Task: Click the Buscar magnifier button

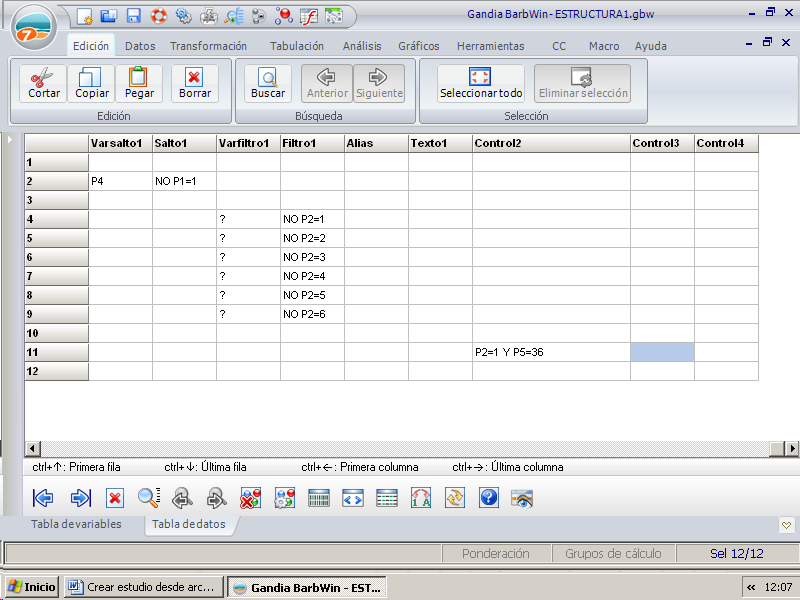Action: click(x=268, y=84)
